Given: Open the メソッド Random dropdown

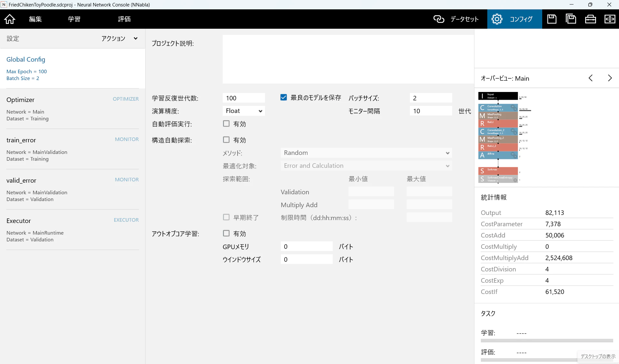Looking at the screenshot, I should tap(366, 153).
